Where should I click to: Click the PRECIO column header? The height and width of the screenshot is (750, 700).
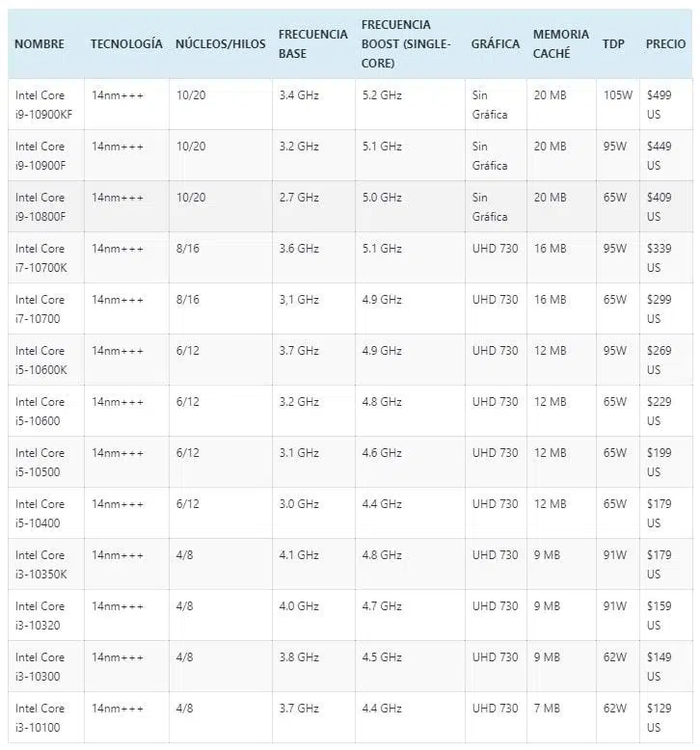pyautogui.click(x=665, y=44)
